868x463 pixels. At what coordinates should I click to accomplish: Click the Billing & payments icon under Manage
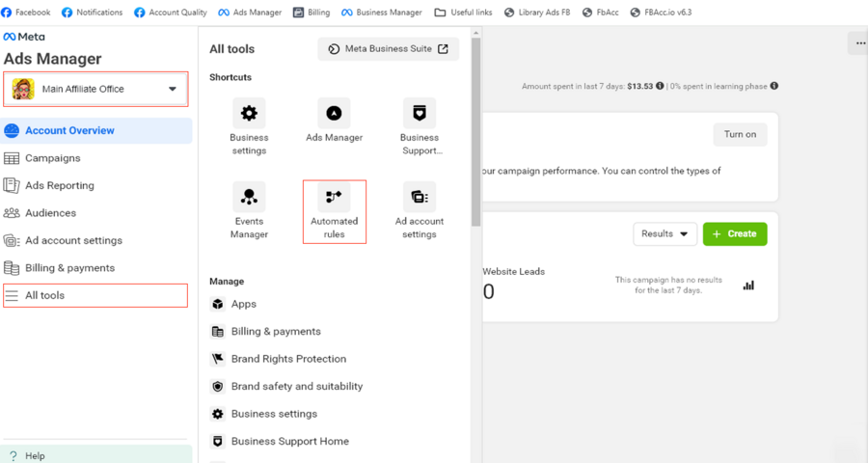218,332
